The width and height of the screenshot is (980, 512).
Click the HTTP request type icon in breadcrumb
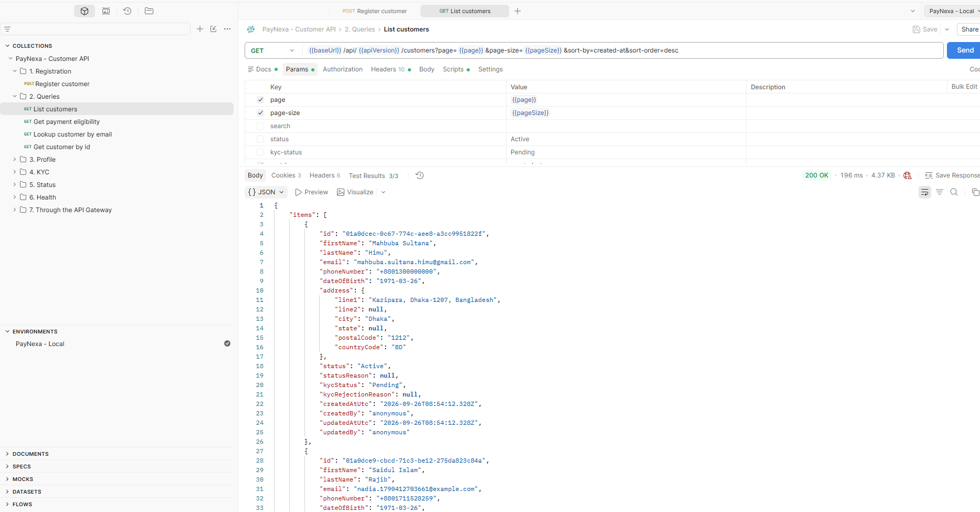[x=251, y=29]
